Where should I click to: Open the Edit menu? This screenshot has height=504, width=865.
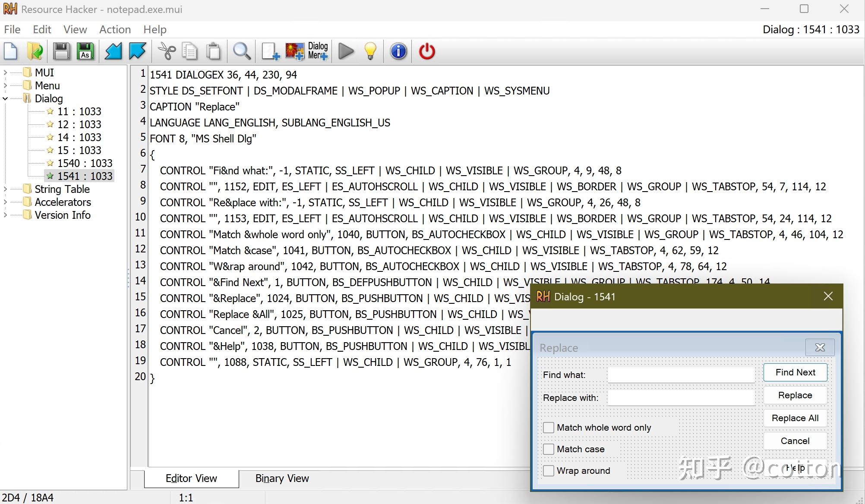(x=42, y=29)
